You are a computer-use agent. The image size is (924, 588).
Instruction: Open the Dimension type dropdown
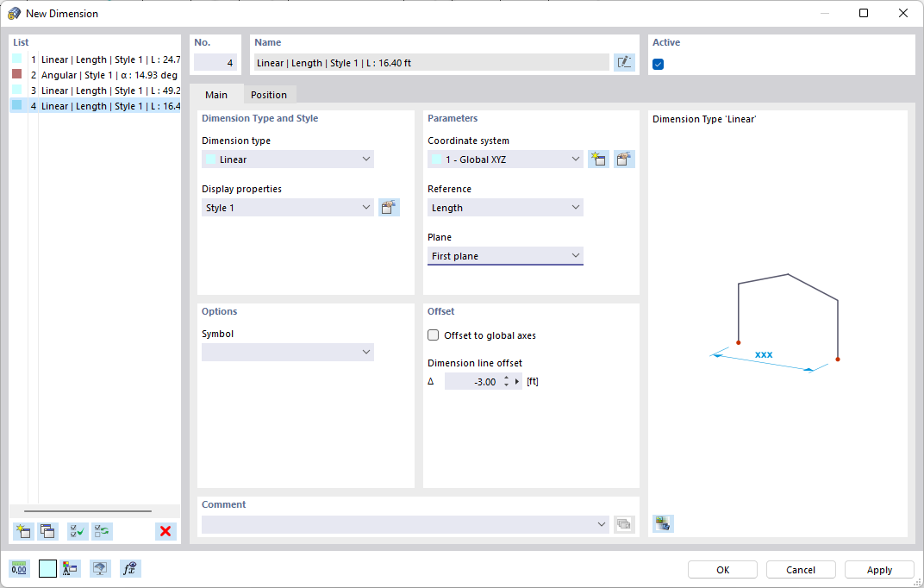click(368, 159)
